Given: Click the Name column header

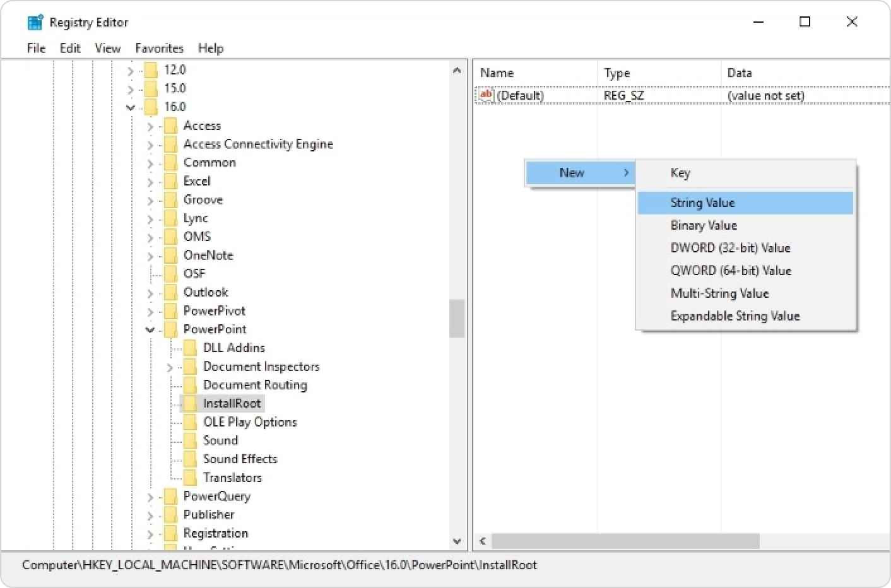Looking at the screenshot, I should [x=535, y=73].
